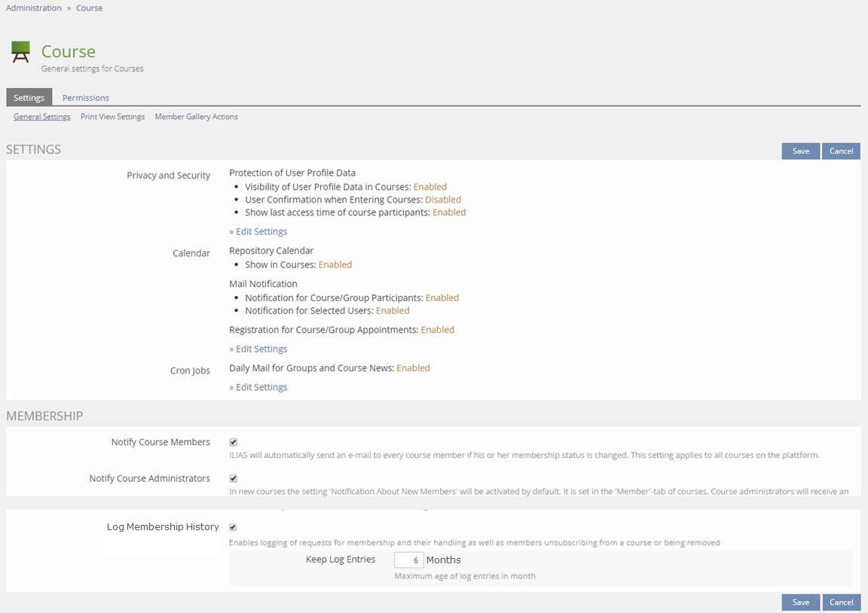Uncheck the Notify Course Administrators checkbox
The width and height of the screenshot is (868, 613).
tap(234, 478)
